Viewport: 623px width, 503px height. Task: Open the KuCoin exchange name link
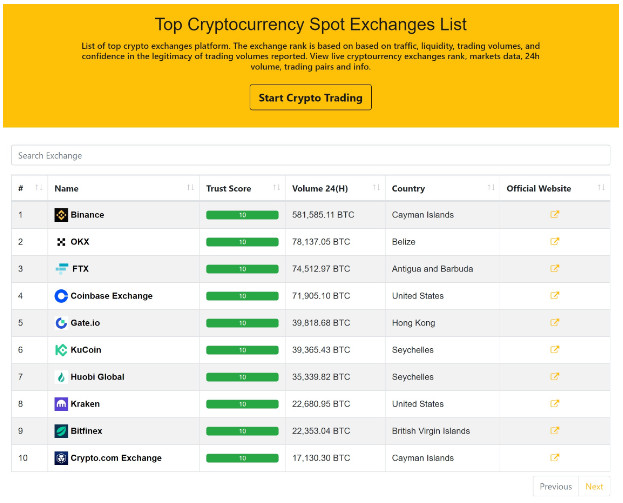[x=86, y=350]
